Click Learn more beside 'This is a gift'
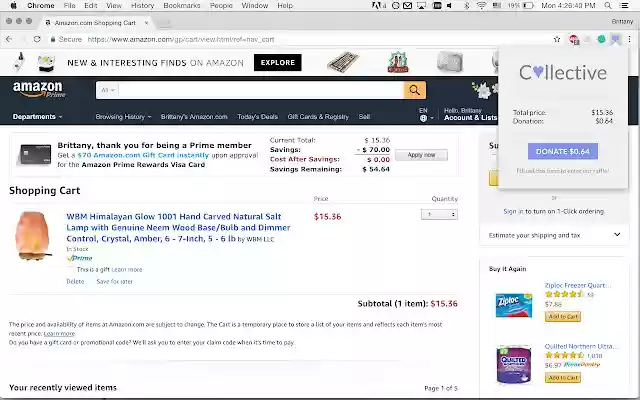The width and height of the screenshot is (640, 400). (127, 269)
